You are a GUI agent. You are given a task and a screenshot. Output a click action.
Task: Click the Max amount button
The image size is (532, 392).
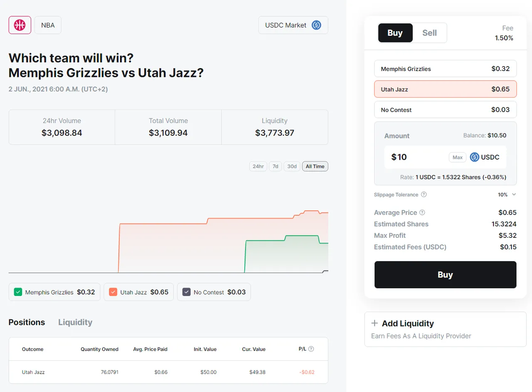458,157
